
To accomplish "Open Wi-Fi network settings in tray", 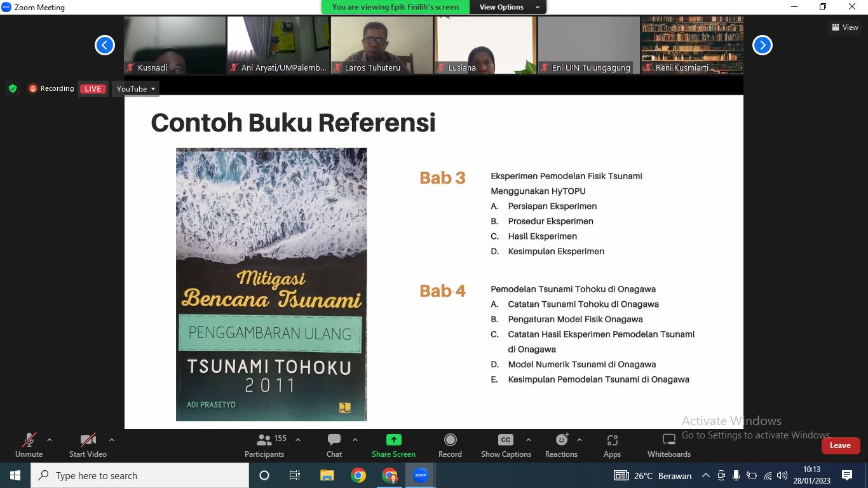I will tap(767, 475).
